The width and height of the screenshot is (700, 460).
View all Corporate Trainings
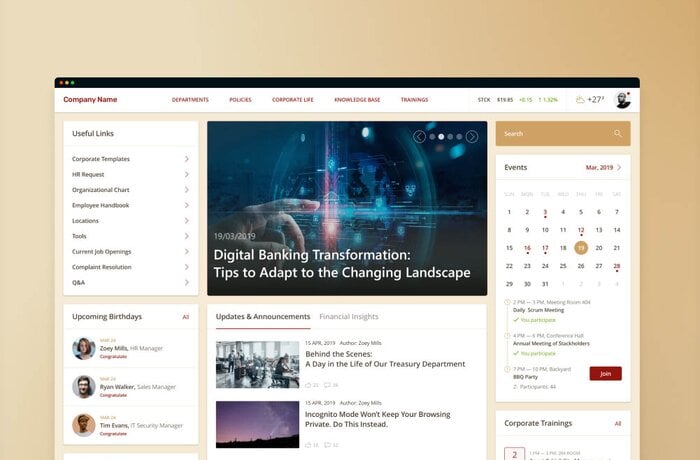coord(618,423)
